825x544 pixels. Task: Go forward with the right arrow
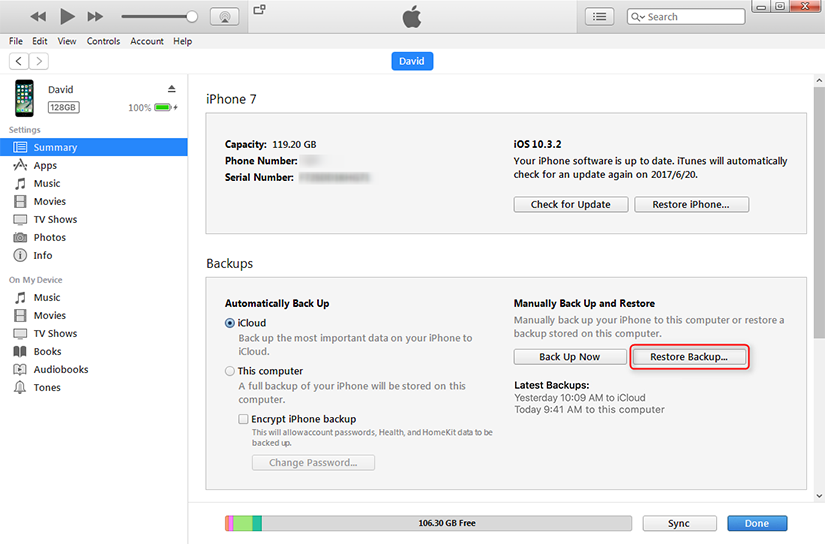(x=39, y=61)
